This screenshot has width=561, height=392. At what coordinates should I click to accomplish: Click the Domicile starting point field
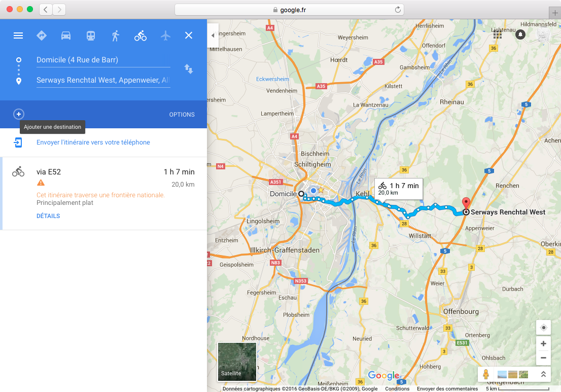(x=103, y=60)
